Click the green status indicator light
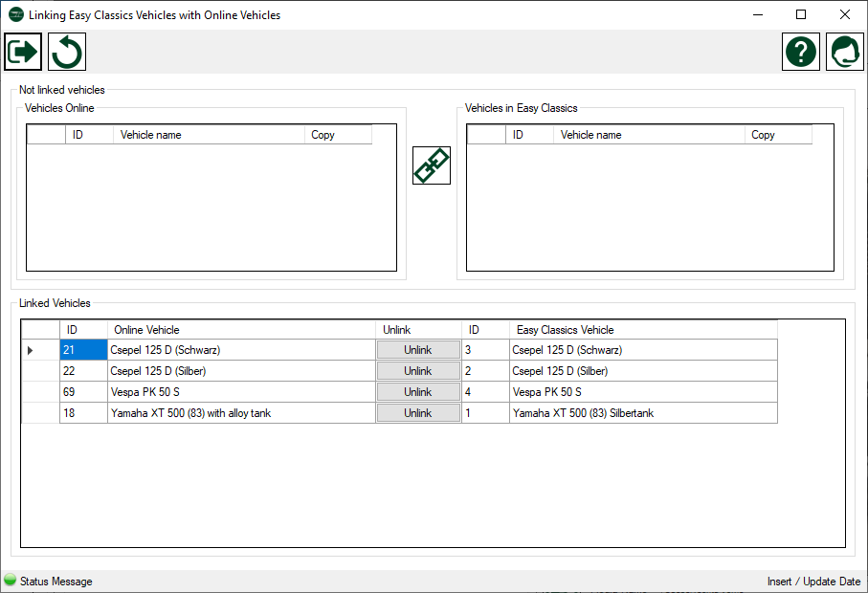The image size is (868, 593). click(10, 580)
